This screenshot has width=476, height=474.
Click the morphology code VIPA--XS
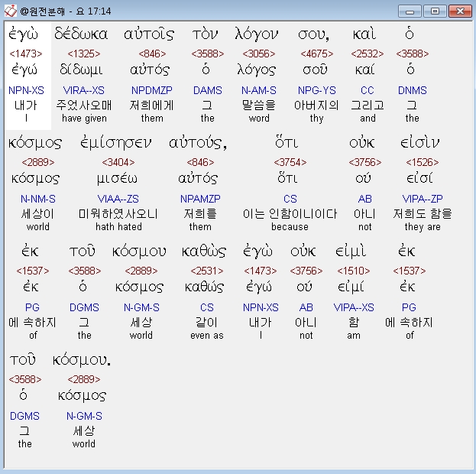pos(354,307)
